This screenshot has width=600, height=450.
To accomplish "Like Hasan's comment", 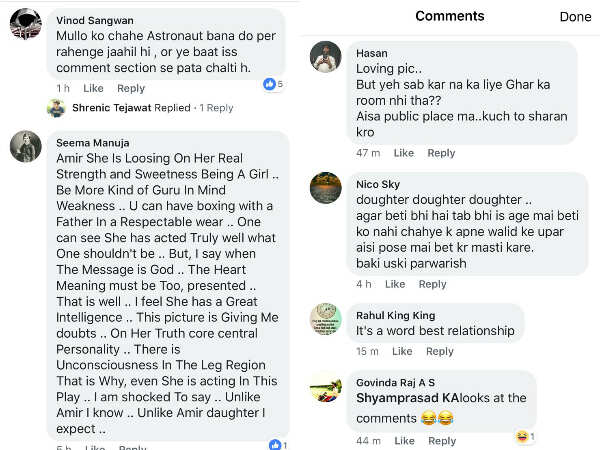I will [x=403, y=153].
